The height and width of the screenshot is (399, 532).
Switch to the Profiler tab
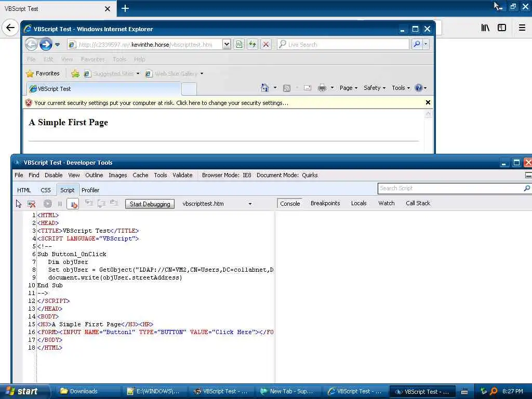90,190
